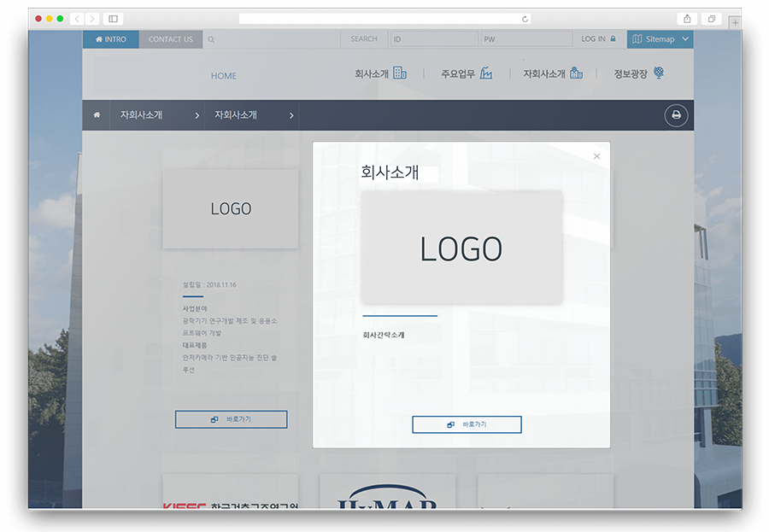769x532 pixels.
Task: Open a new tab with plus button
Action: click(735, 22)
